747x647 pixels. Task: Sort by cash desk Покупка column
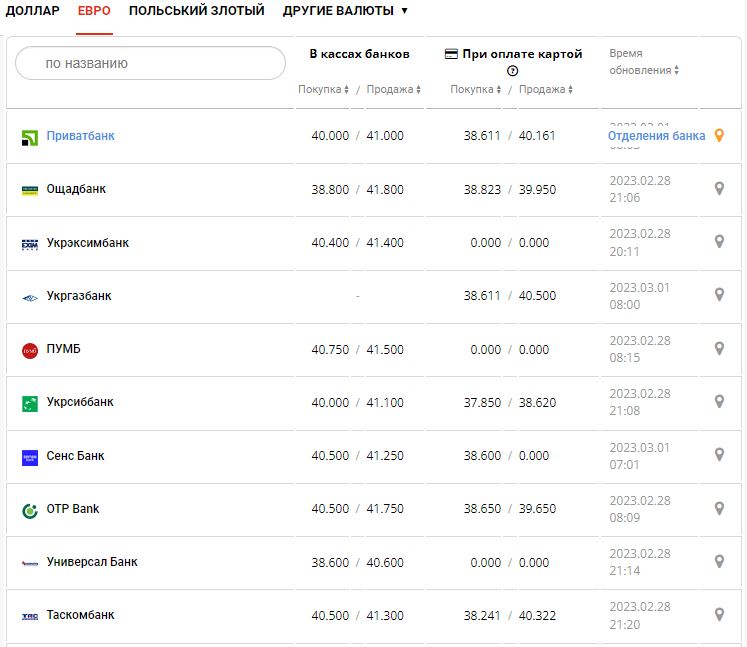[x=324, y=90]
